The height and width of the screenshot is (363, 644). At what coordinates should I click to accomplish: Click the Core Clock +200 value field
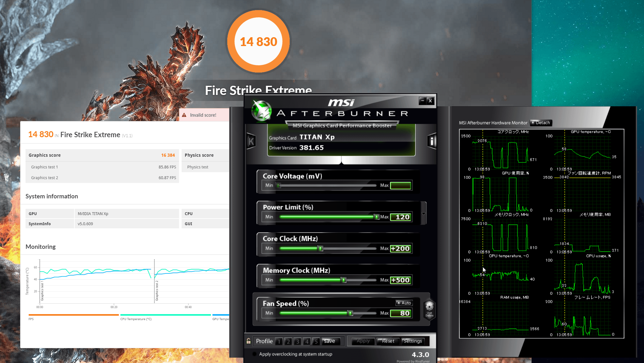pyautogui.click(x=400, y=249)
